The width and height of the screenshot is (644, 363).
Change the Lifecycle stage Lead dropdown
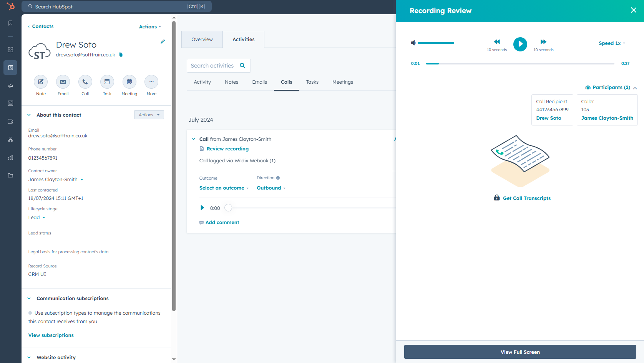(x=37, y=218)
